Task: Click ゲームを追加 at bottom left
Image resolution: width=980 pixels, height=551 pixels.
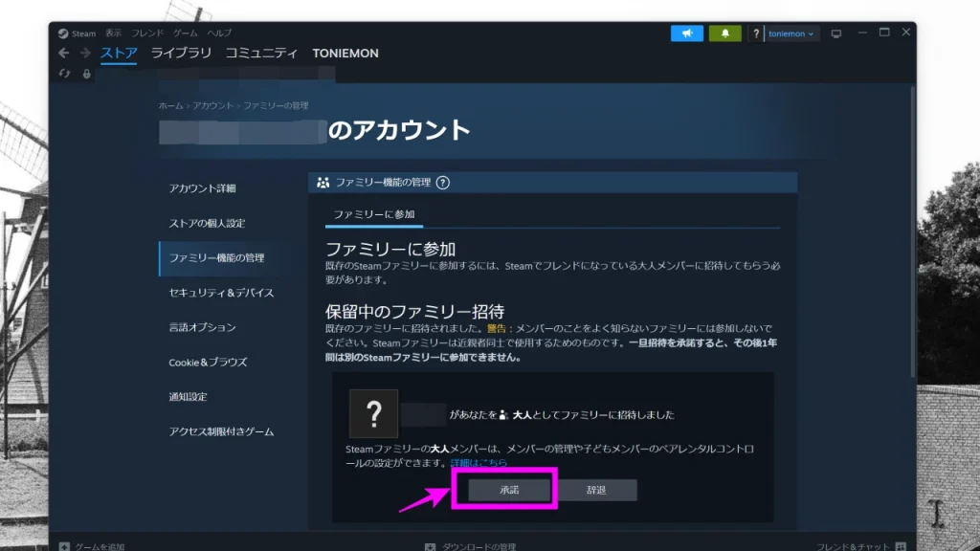Action: [x=100, y=546]
